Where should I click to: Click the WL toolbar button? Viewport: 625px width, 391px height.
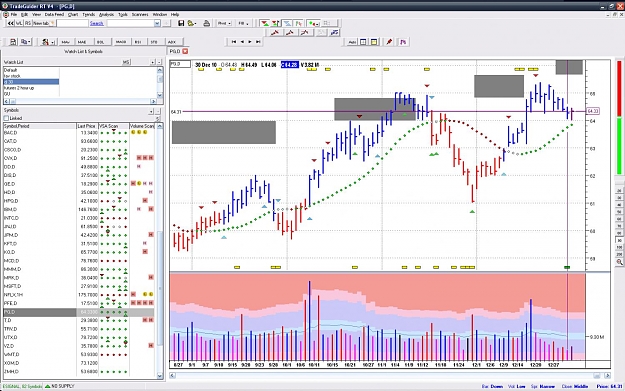pos(19,23)
